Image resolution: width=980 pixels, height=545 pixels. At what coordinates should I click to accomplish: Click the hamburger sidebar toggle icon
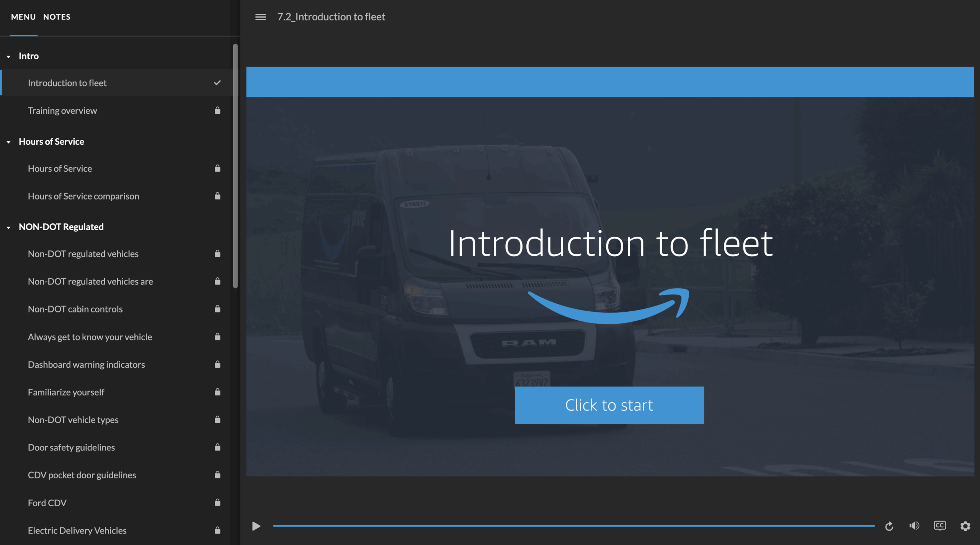(260, 17)
